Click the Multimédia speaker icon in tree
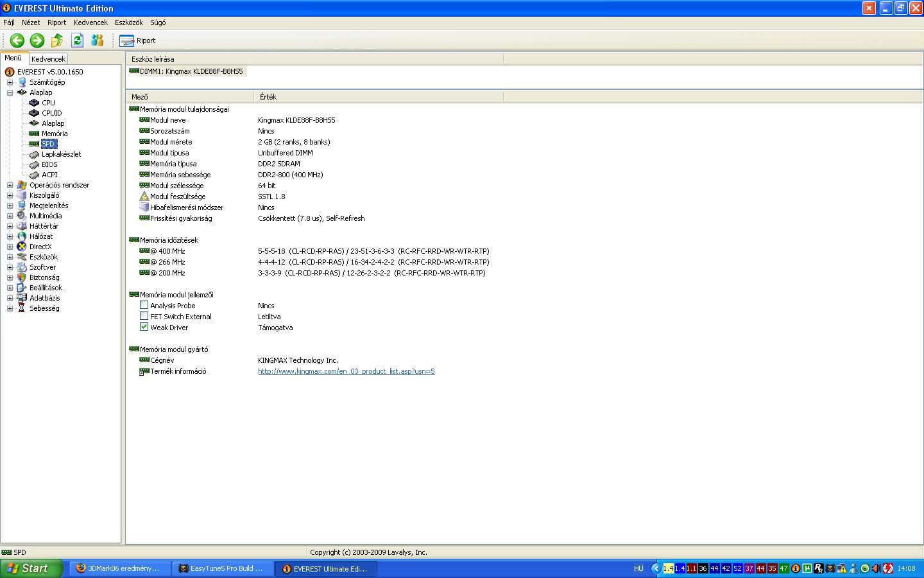Image resolution: width=924 pixels, height=578 pixels. [22, 216]
